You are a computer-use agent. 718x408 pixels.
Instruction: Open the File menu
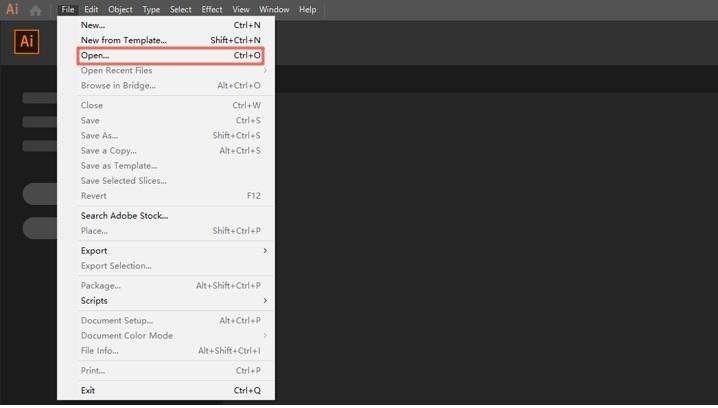point(68,9)
